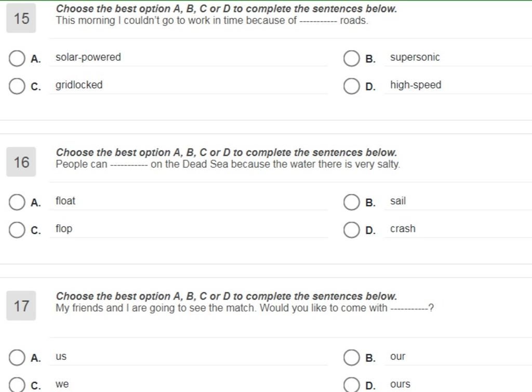Click the Dead Sea question sentence text
532x392 pixels.
tap(228, 164)
